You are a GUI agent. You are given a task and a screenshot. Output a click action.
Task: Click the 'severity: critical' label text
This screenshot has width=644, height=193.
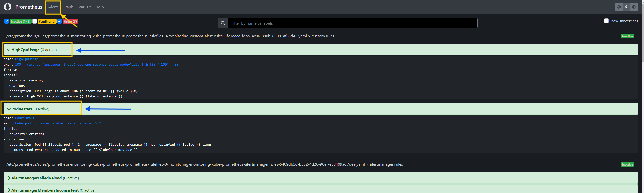[x=27, y=134]
